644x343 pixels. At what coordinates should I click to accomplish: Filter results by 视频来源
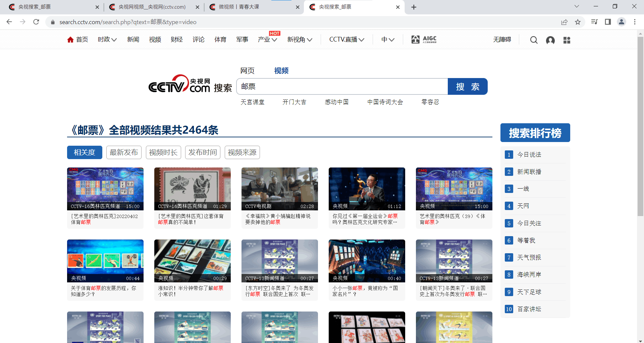pyautogui.click(x=242, y=152)
